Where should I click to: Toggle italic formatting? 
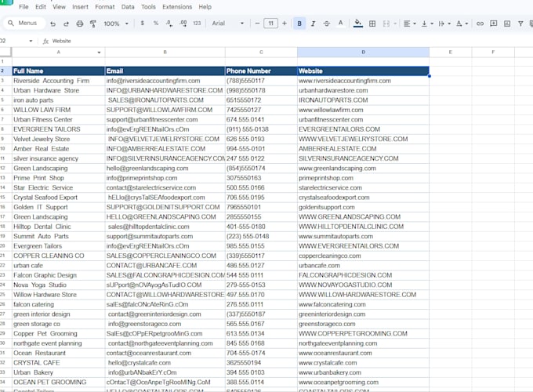coord(313,24)
